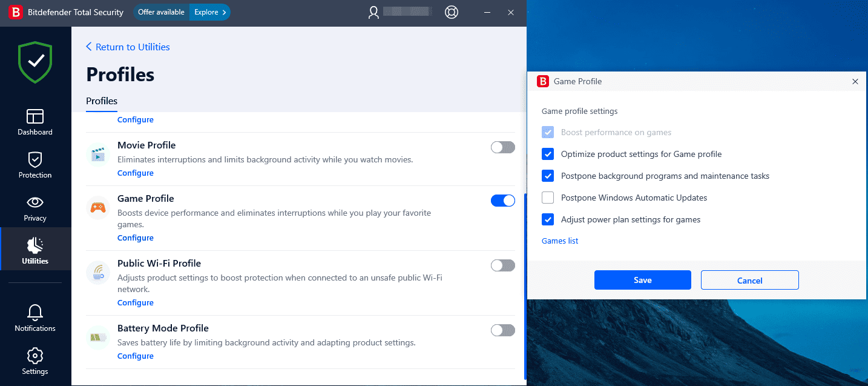This screenshot has height=386, width=868.
Task: Cancel the Game Profile dialog
Action: coord(750,280)
